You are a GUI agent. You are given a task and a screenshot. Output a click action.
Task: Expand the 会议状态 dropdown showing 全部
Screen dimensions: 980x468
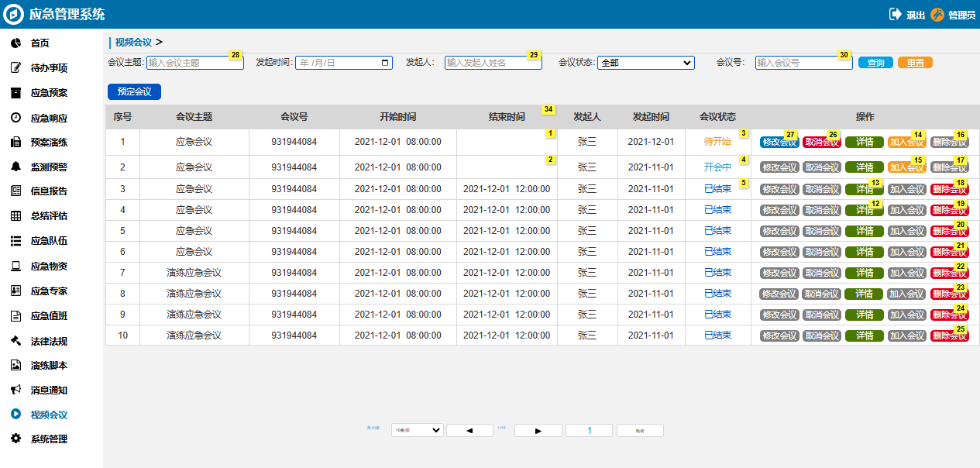pyautogui.click(x=646, y=63)
